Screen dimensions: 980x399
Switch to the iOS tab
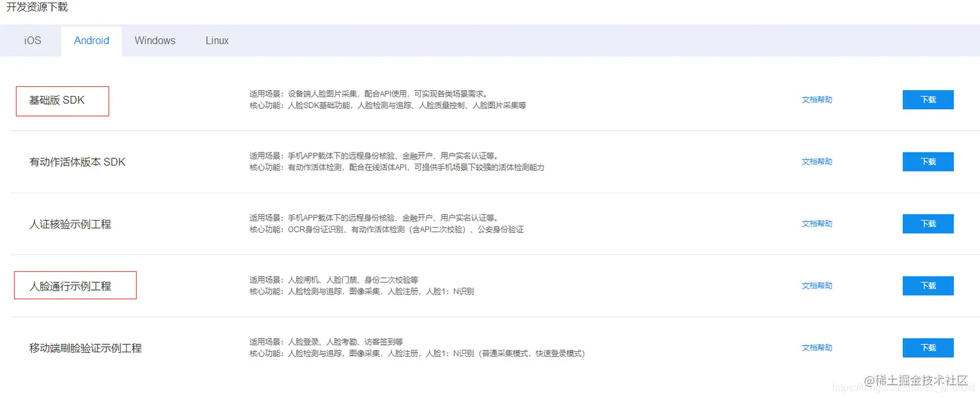coord(32,40)
